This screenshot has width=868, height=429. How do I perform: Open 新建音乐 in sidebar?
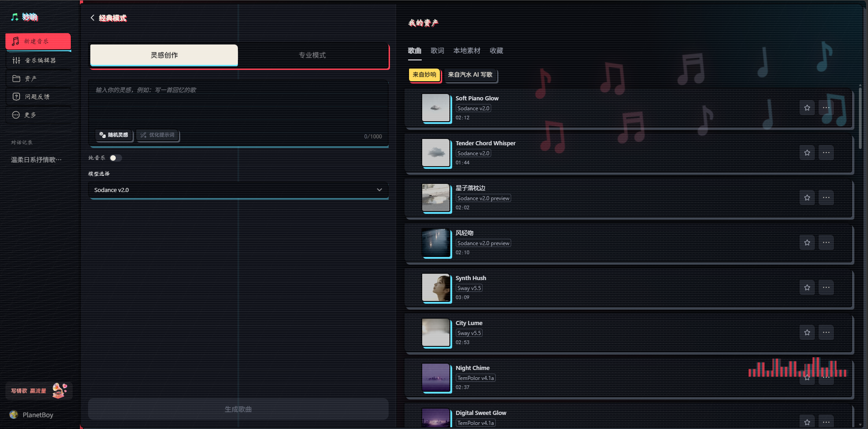click(x=38, y=41)
